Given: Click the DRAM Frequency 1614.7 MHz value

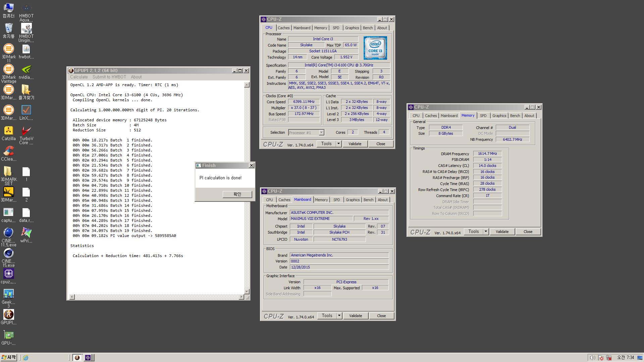Looking at the screenshot, I should pyautogui.click(x=487, y=154).
